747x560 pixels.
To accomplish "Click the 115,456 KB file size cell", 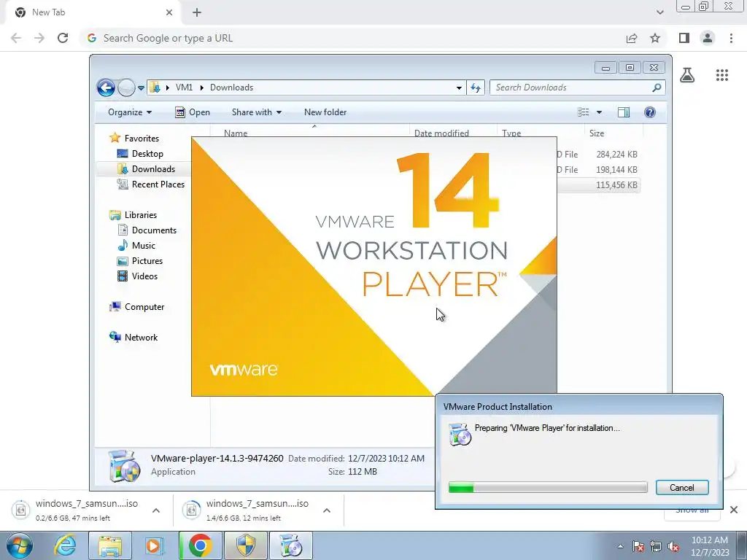I will click(x=616, y=184).
